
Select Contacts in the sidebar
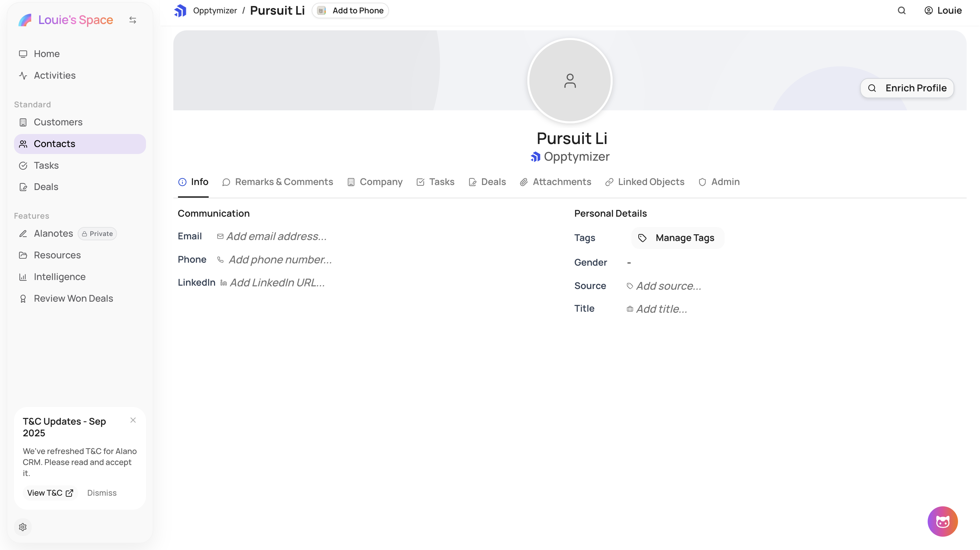click(x=80, y=144)
